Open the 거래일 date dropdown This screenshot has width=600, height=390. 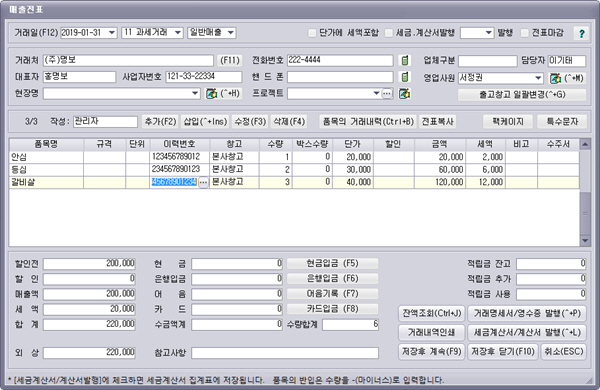[x=112, y=33]
